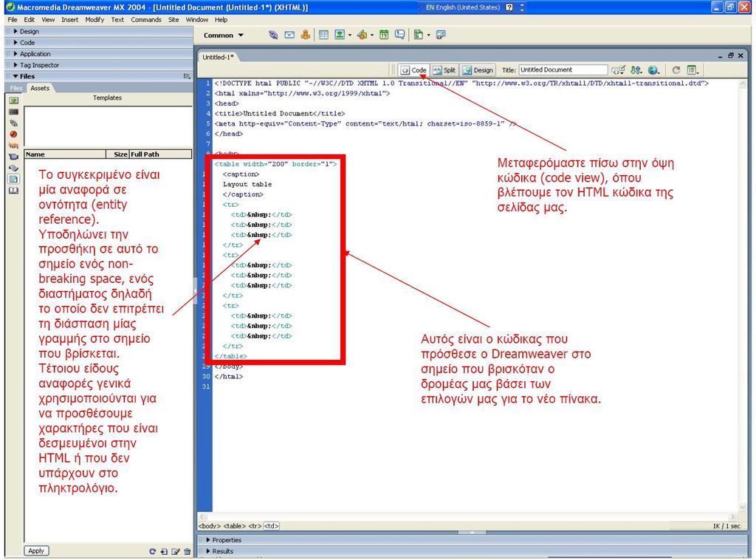This screenshot has height=560, width=756.
Task: Open the Insert menu
Action: [70, 20]
